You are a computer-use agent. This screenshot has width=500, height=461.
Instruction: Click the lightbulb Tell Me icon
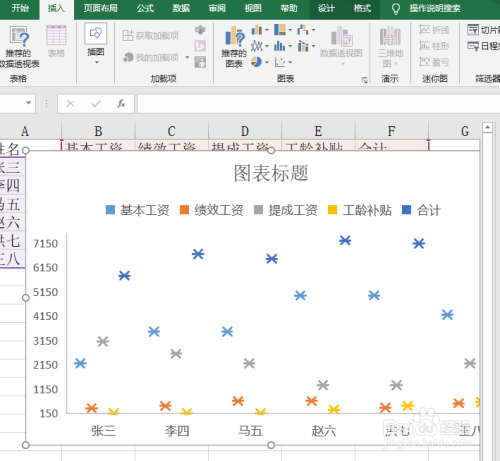click(395, 9)
